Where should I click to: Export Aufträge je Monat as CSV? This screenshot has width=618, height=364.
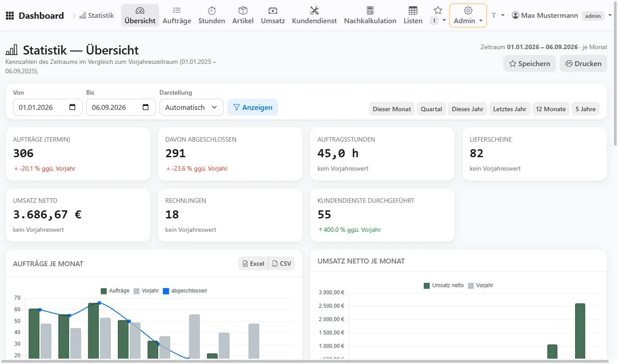click(282, 264)
